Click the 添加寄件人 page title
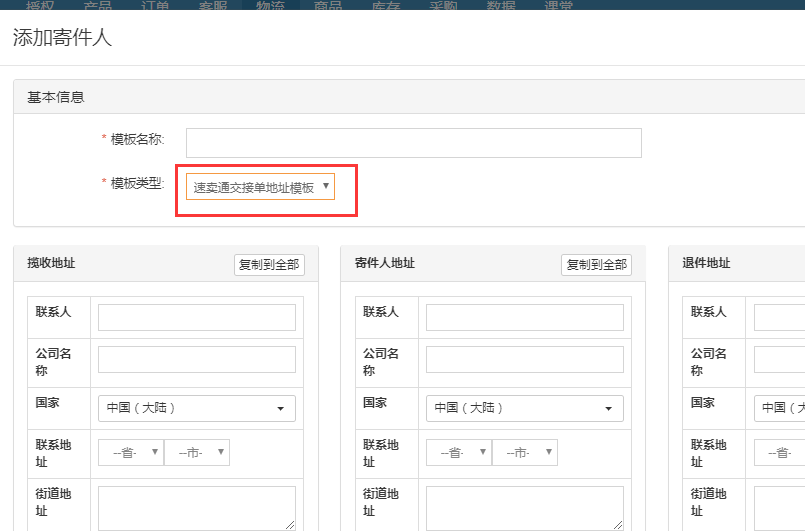The height and width of the screenshot is (531, 805). click(62, 37)
